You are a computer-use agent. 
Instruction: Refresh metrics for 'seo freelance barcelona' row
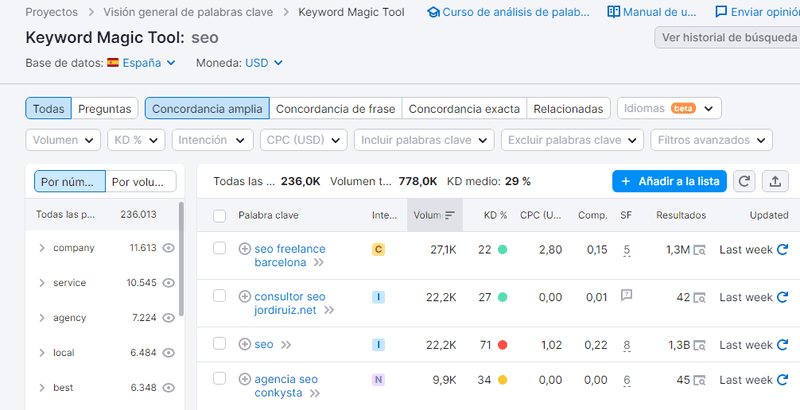pos(782,249)
